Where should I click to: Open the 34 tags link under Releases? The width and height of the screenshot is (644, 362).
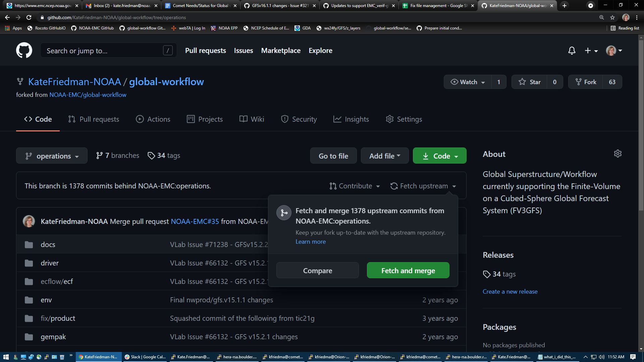[499, 274]
